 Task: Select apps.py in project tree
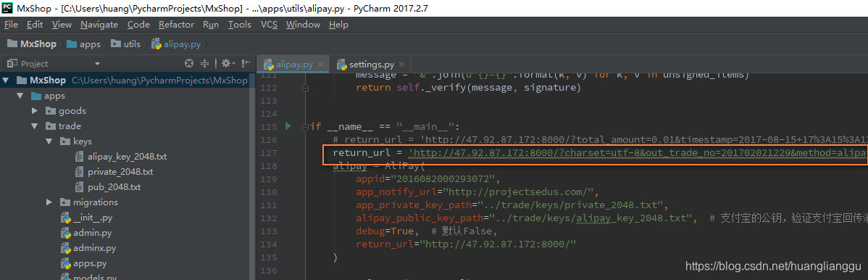(x=90, y=263)
